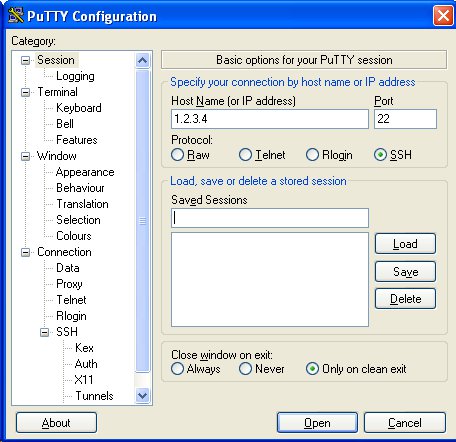Collapse the Session tree node

(25, 60)
